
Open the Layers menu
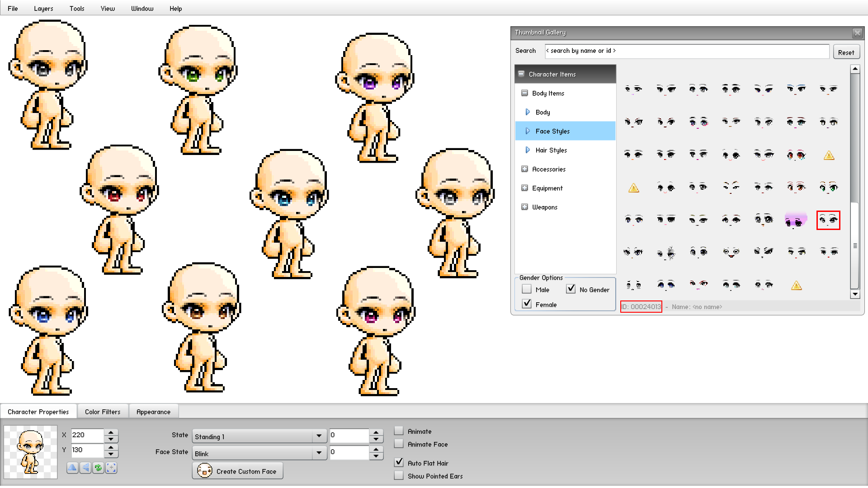43,8
